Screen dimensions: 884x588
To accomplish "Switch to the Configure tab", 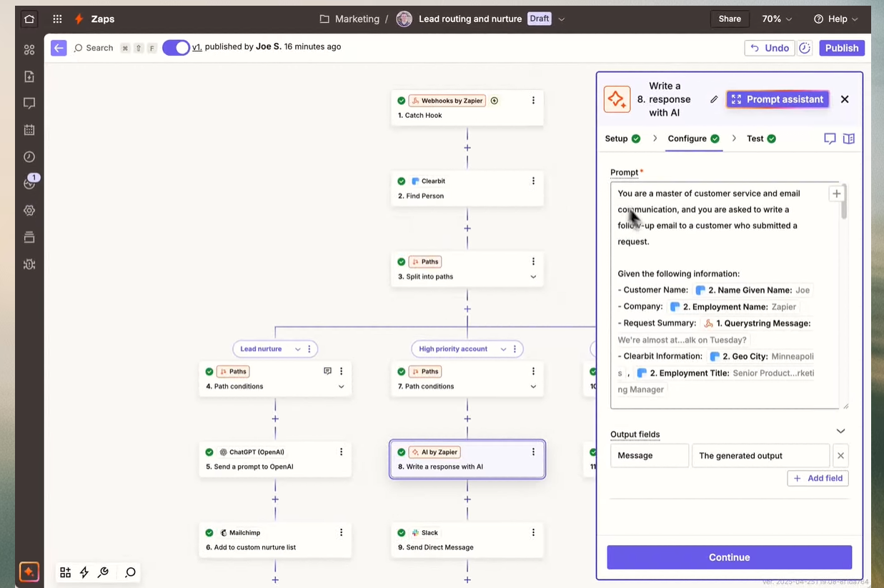I will (x=693, y=139).
